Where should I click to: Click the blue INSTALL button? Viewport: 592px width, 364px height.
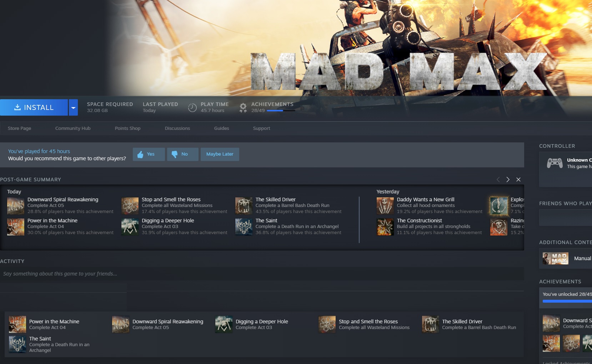pos(34,107)
